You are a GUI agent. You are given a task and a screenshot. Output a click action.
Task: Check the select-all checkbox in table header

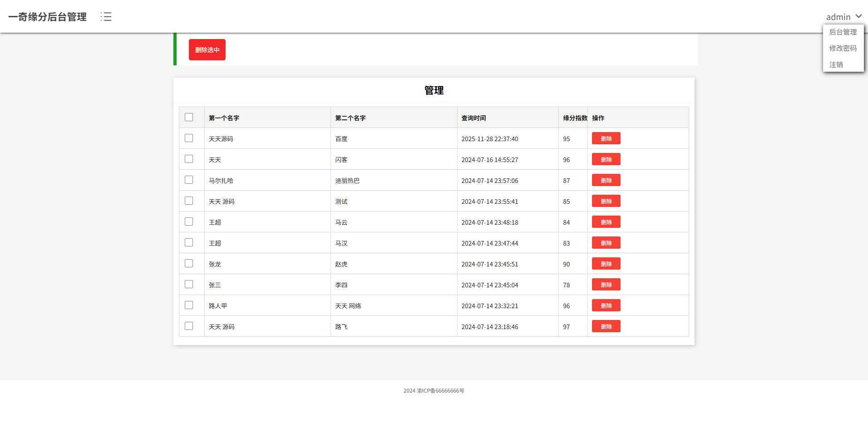189,117
